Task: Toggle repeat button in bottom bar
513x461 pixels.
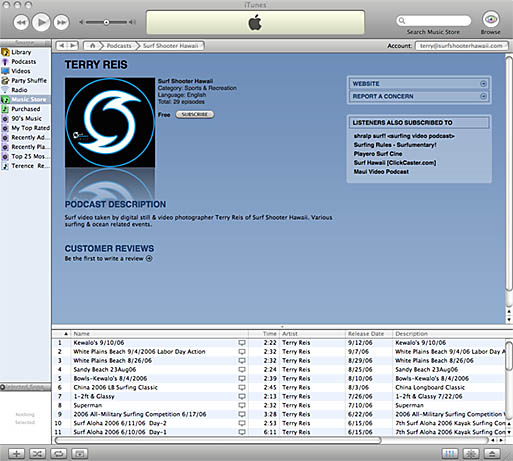Action: 59,453
